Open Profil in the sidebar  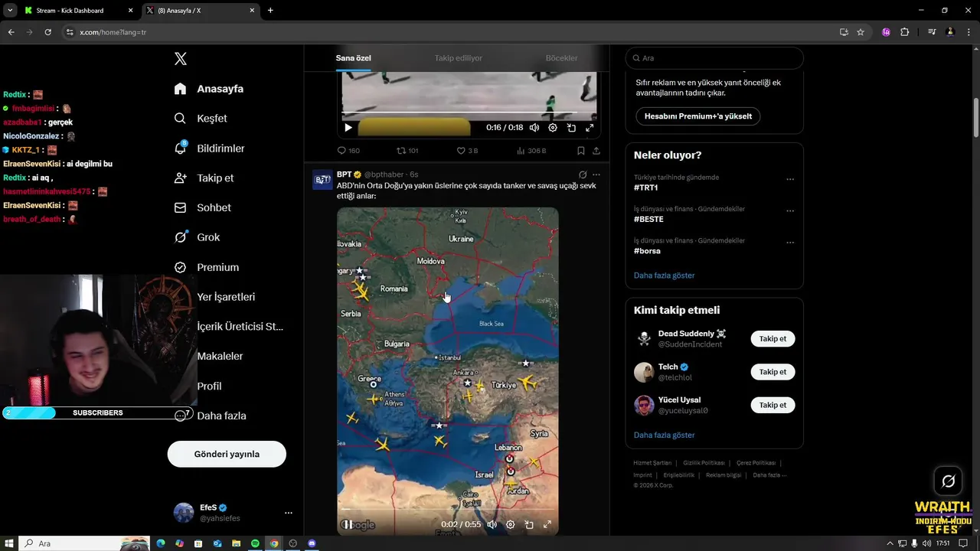pos(209,386)
